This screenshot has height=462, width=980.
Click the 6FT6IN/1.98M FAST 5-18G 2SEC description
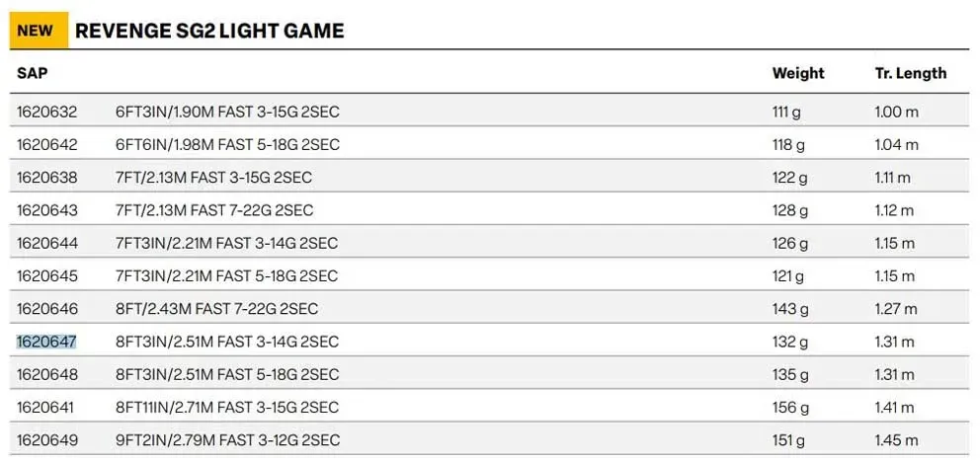pyautogui.click(x=227, y=145)
